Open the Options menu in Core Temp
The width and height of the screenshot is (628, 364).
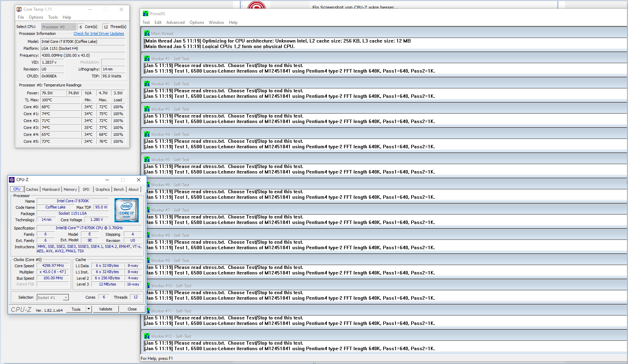36,17
